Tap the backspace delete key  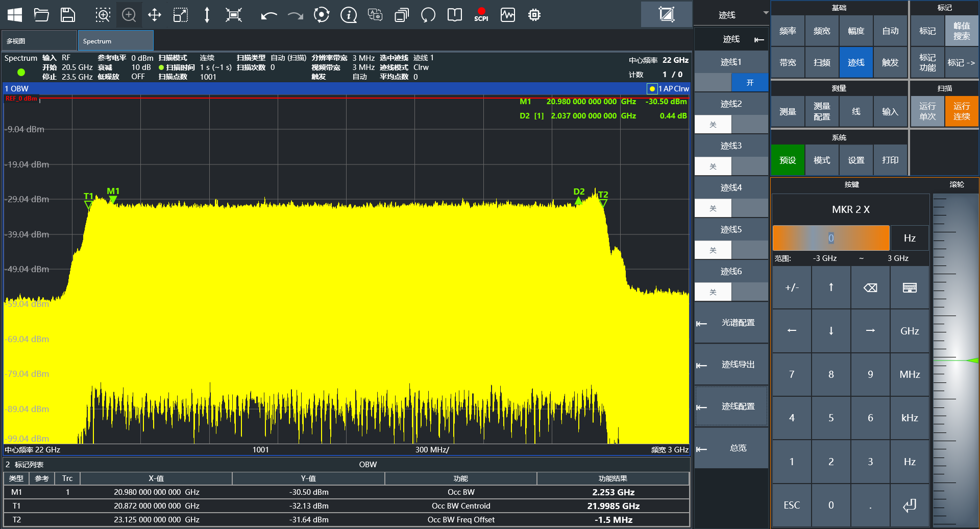870,287
